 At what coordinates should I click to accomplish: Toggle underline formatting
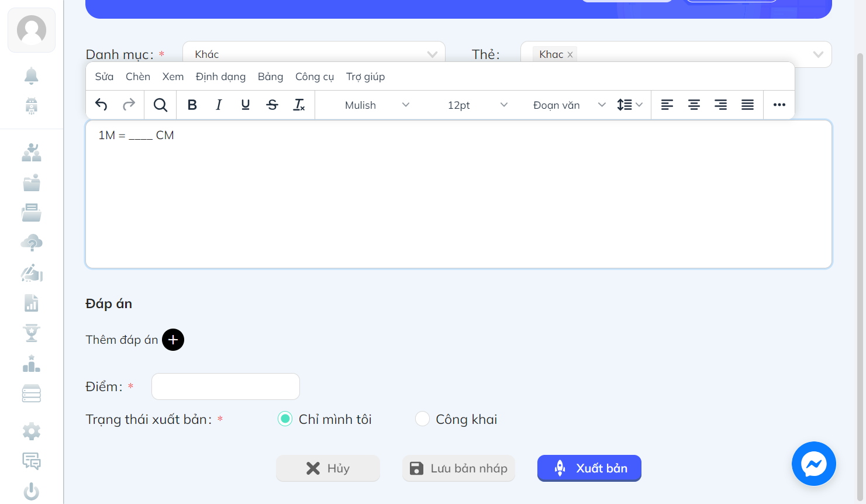[246, 105]
